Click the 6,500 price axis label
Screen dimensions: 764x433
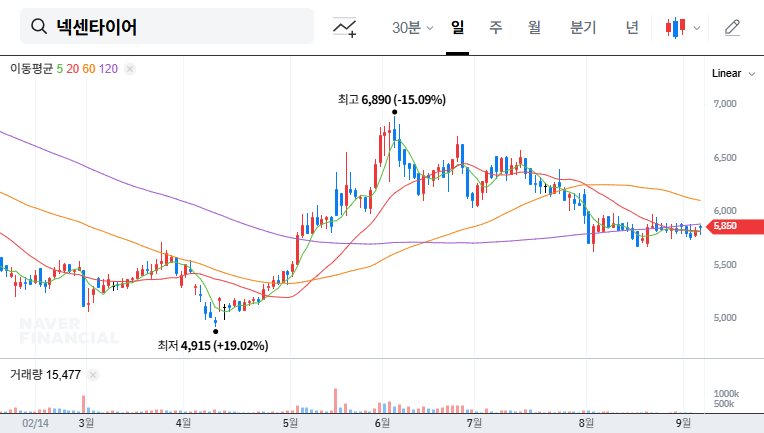tap(725, 158)
